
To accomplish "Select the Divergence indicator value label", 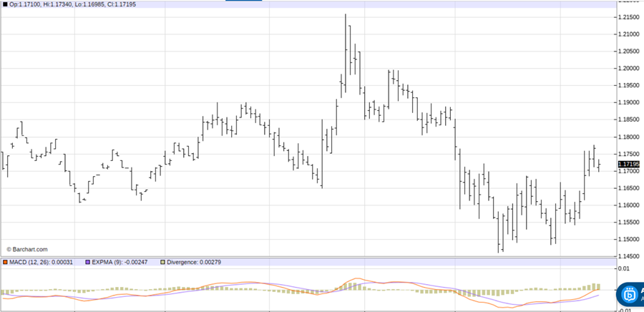I will coord(195,262).
